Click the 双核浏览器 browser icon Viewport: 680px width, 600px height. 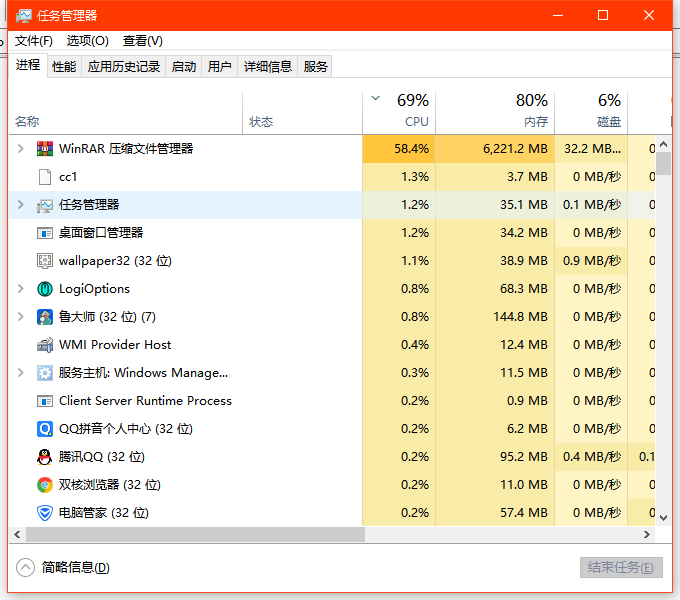44,485
